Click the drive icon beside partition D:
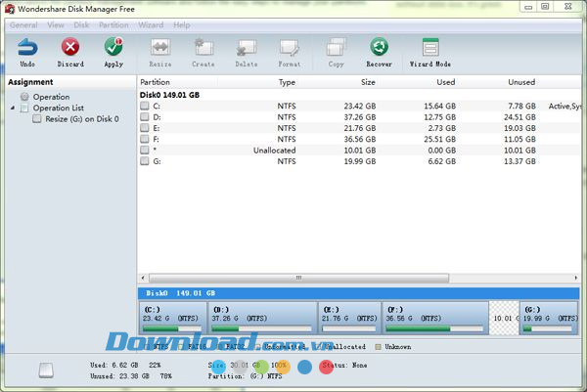The image size is (587, 392). [x=145, y=117]
